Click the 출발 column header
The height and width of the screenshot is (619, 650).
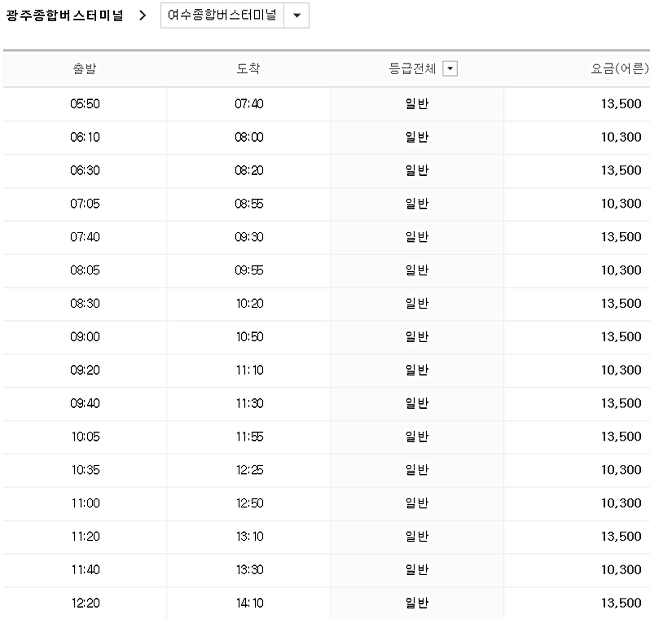click(x=85, y=68)
